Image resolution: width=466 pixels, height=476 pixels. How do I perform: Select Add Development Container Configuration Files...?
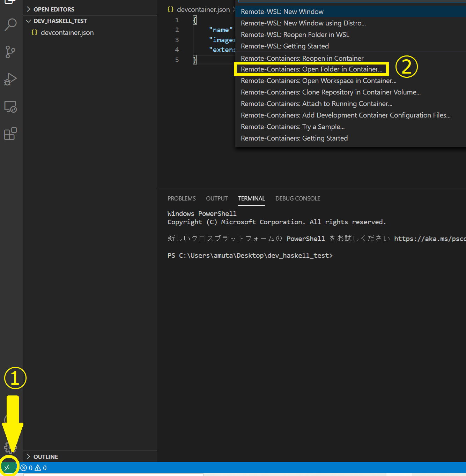pyautogui.click(x=350, y=115)
